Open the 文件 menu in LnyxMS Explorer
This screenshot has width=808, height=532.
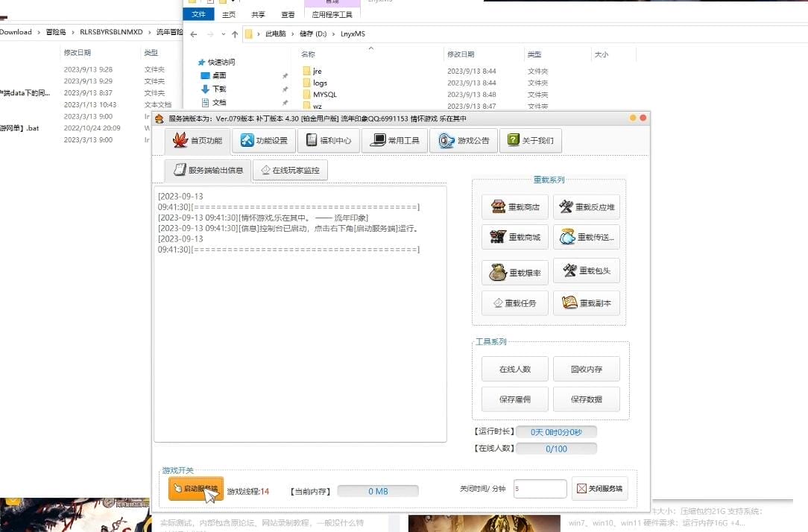[x=198, y=14]
